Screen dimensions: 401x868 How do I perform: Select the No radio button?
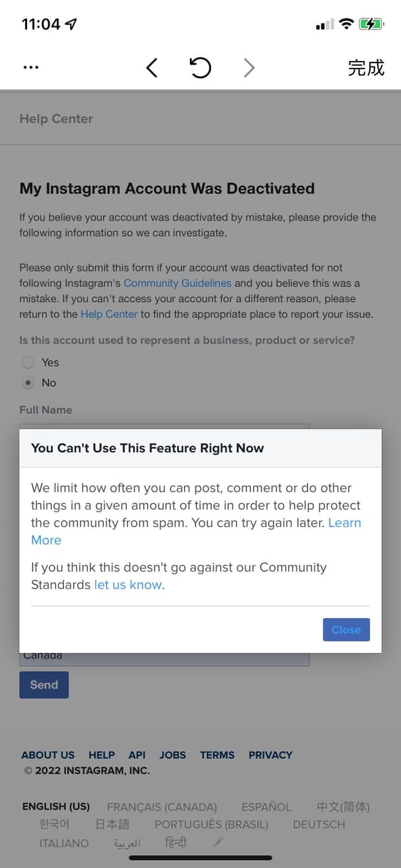tap(28, 383)
